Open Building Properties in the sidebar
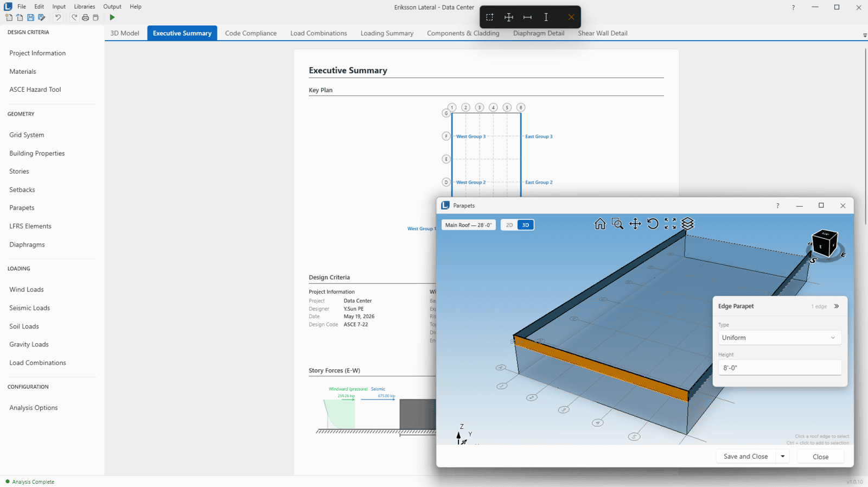 click(x=37, y=153)
